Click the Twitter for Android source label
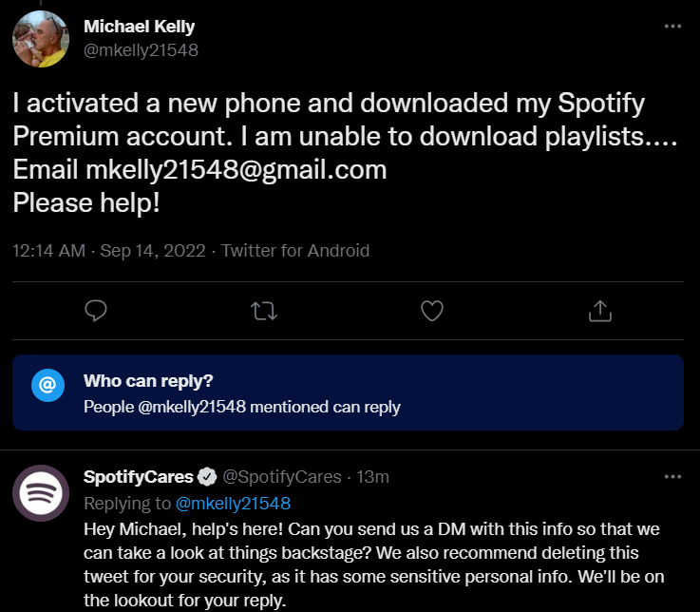 tap(295, 251)
